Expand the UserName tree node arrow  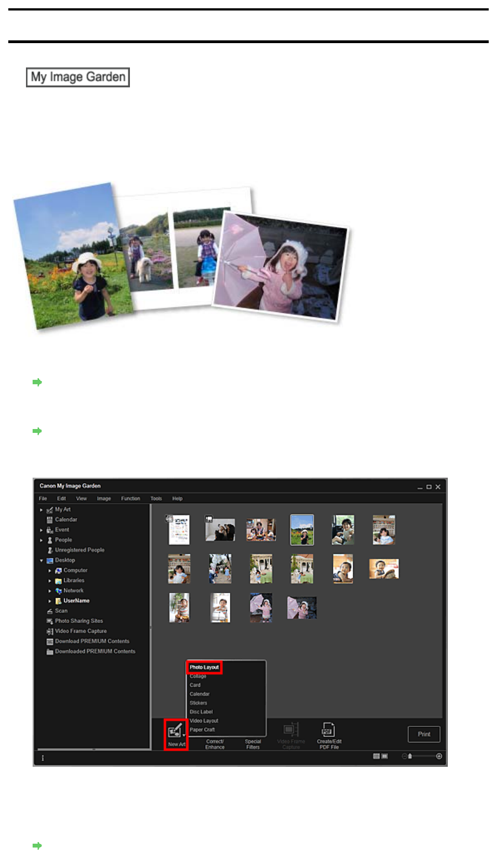50,600
